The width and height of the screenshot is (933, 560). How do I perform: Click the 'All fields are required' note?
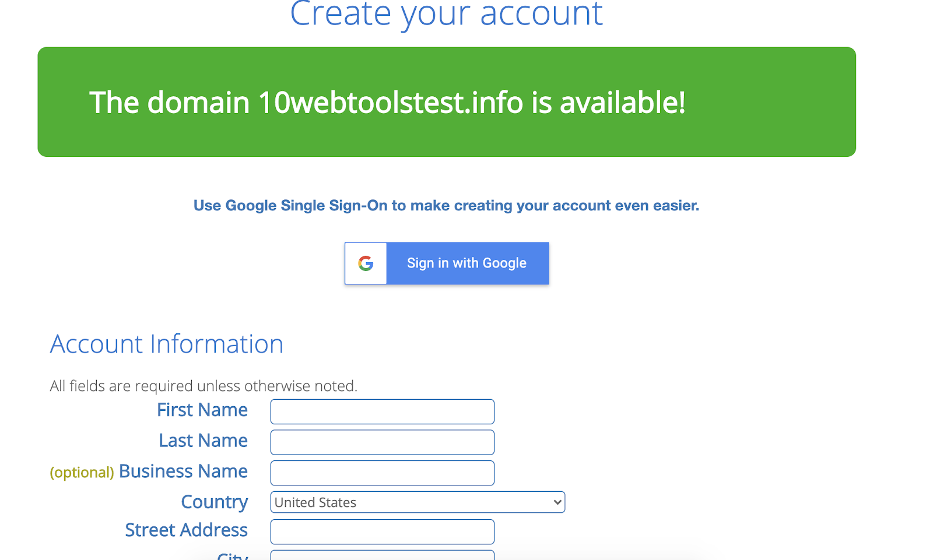pyautogui.click(x=204, y=386)
